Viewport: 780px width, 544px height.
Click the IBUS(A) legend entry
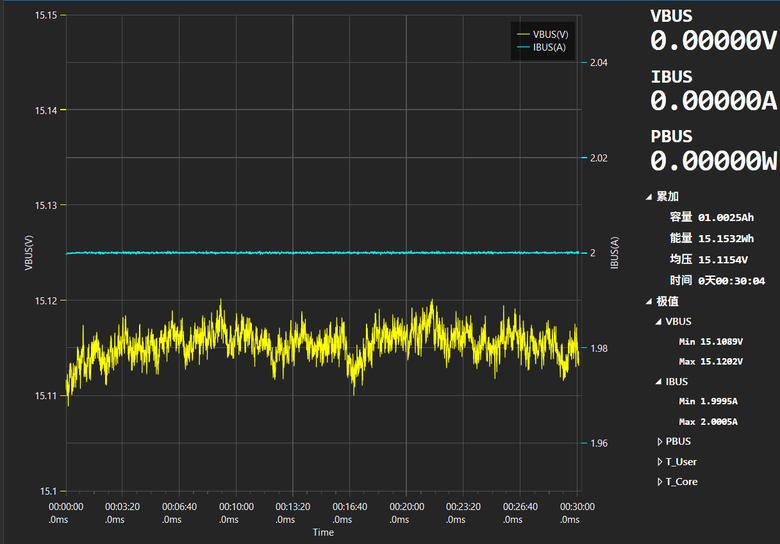(542, 47)
